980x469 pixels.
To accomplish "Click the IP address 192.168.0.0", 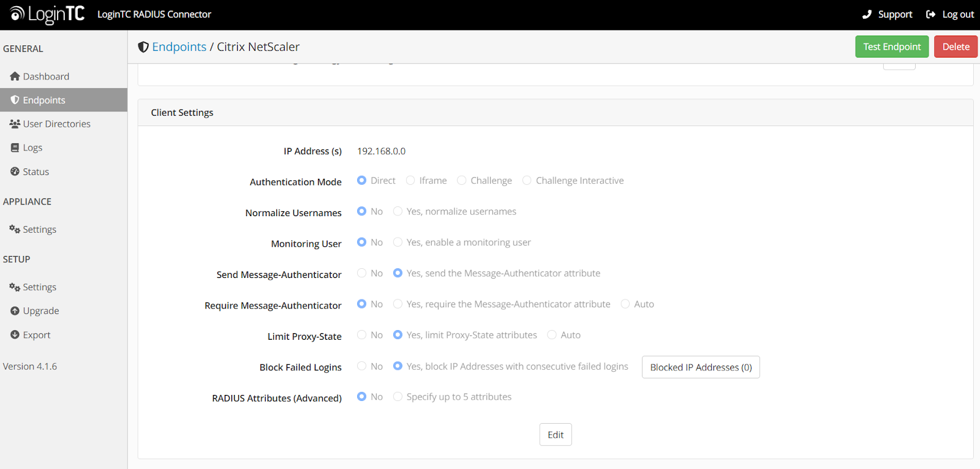I will pos(381,151).
